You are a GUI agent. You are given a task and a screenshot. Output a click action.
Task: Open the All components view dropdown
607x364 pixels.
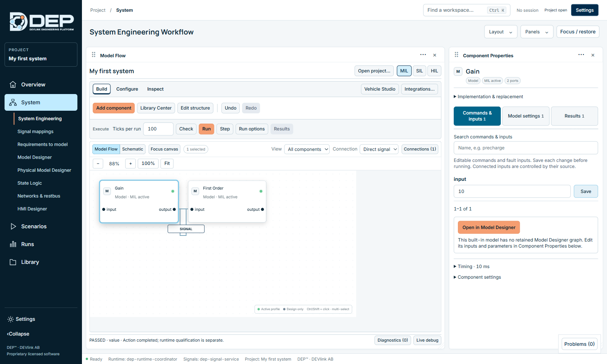[x=307, y=149]
